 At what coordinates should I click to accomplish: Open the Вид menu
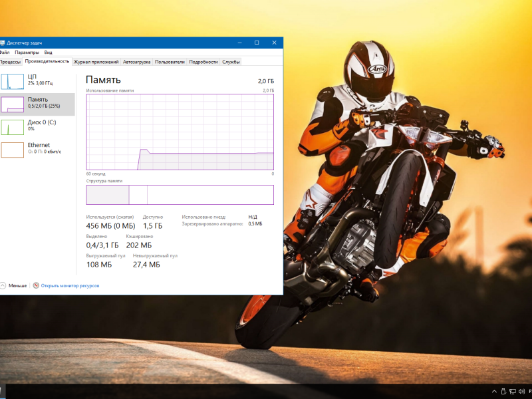click(48, 53)
